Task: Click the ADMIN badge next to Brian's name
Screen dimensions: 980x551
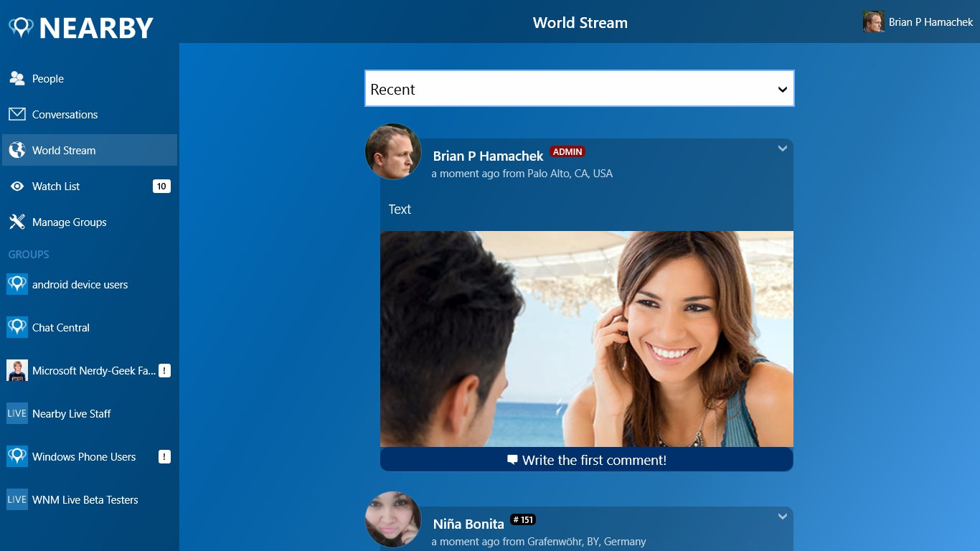Action: (x=567, y=151)
